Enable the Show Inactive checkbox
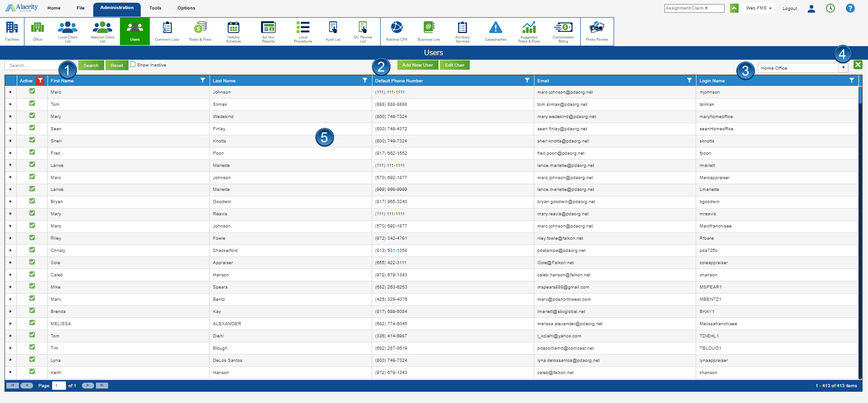Viewport: 868px width, 403px height. (133, 65)
